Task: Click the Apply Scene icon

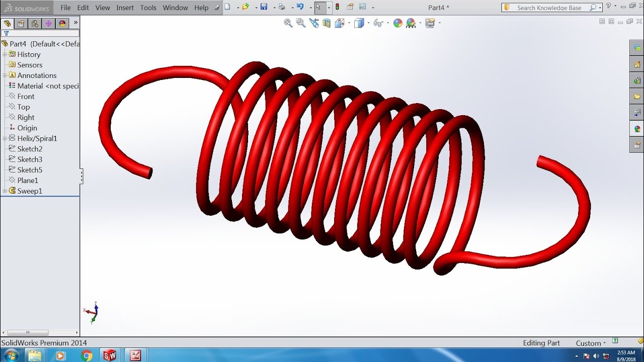Action: (x=411, y=23)
